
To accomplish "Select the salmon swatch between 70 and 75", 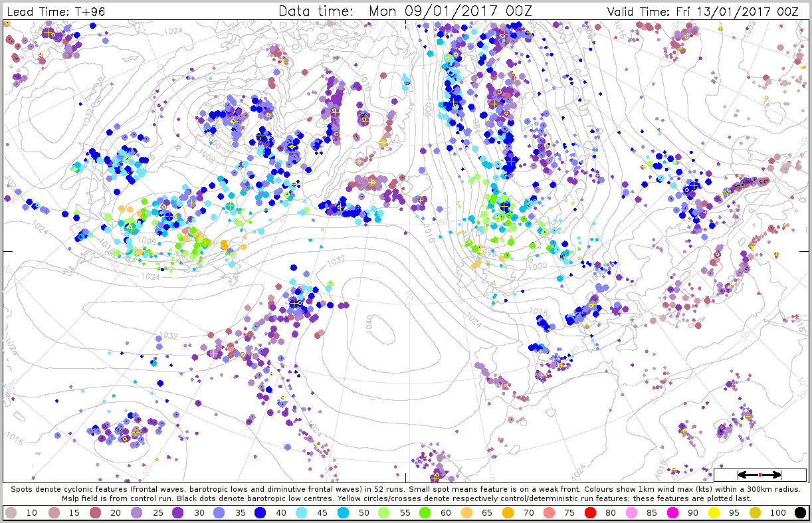I will point(549,512).
